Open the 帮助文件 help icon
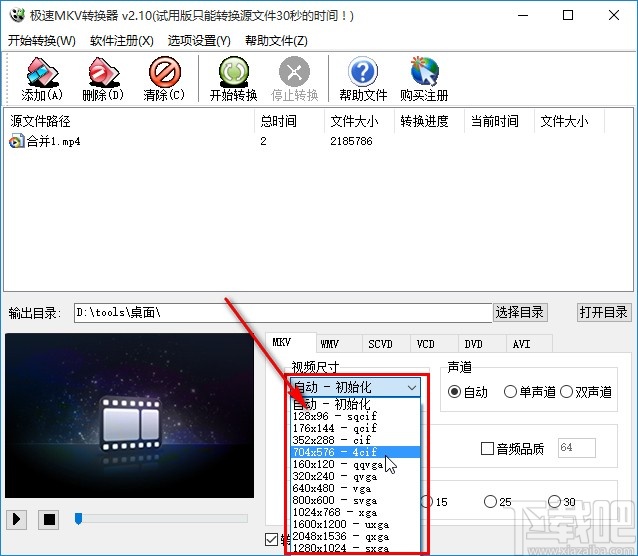This screenshot has width=638, height=556. coord(363,72)
